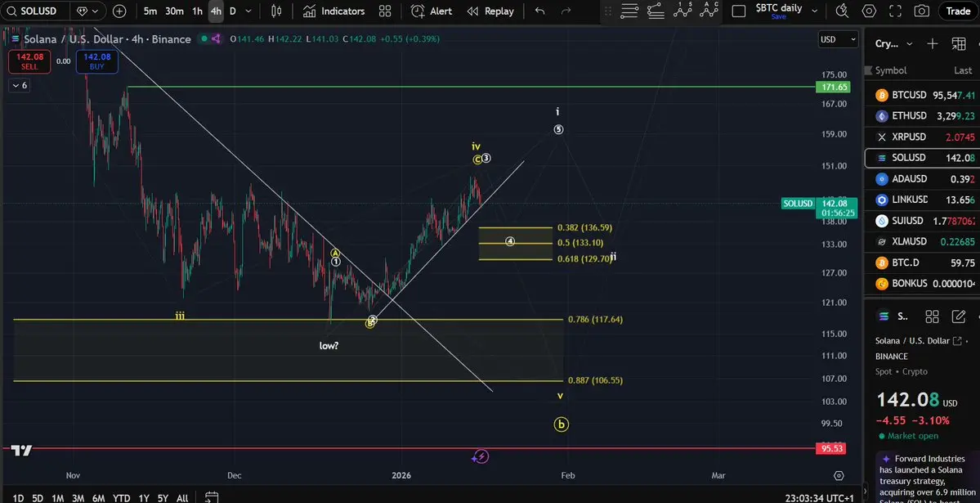Select the Elliott impulse wave 12345 tool
This screenshot has width=980, height=503.
(682, 9)
